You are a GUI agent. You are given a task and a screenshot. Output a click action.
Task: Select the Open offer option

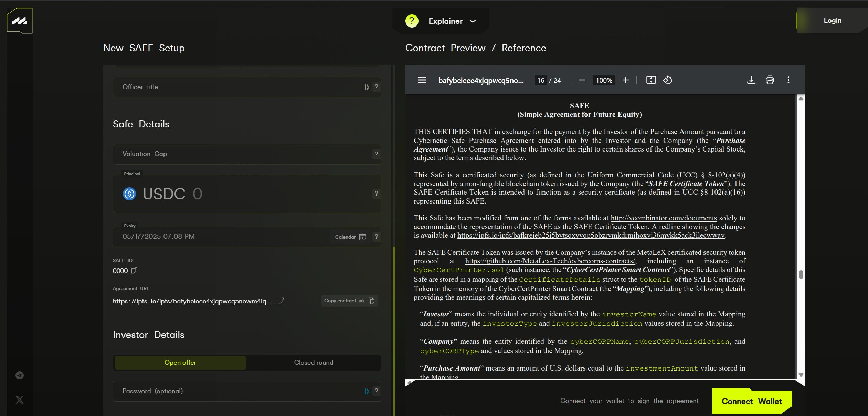click(180, 362)
